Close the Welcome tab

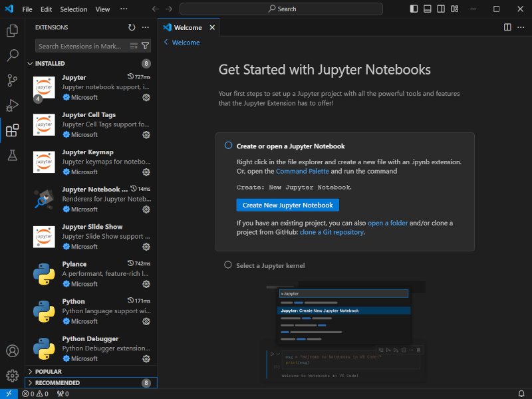212,27
